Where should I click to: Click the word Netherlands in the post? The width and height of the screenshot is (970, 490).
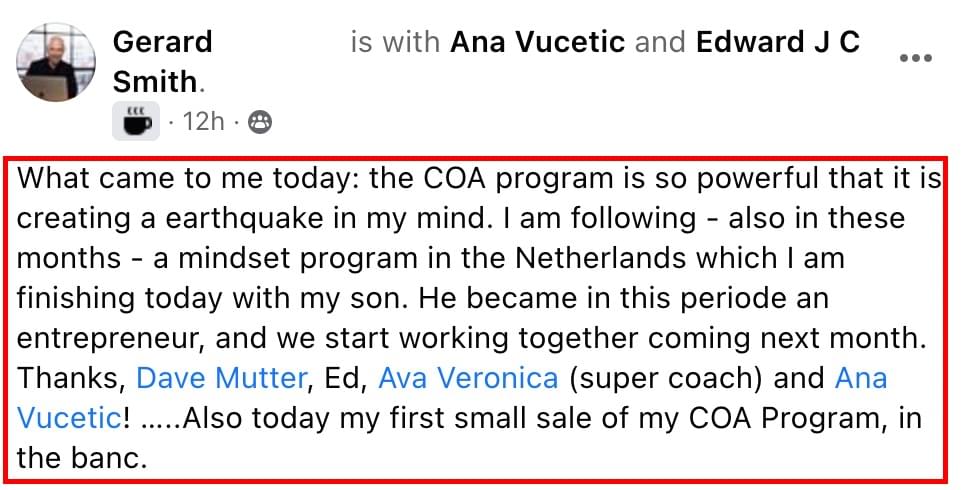tap(600, 258)
